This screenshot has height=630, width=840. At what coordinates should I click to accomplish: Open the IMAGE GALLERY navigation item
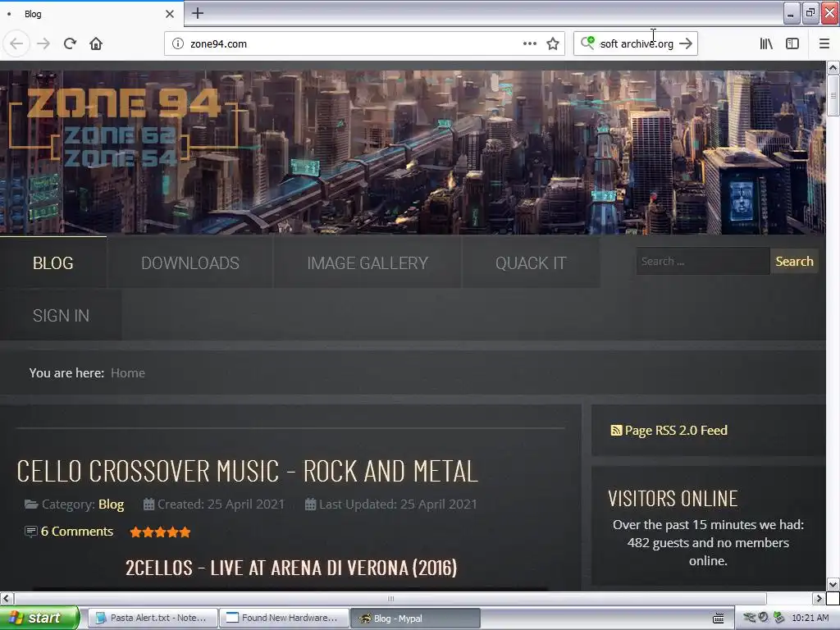tap(367, 263)
